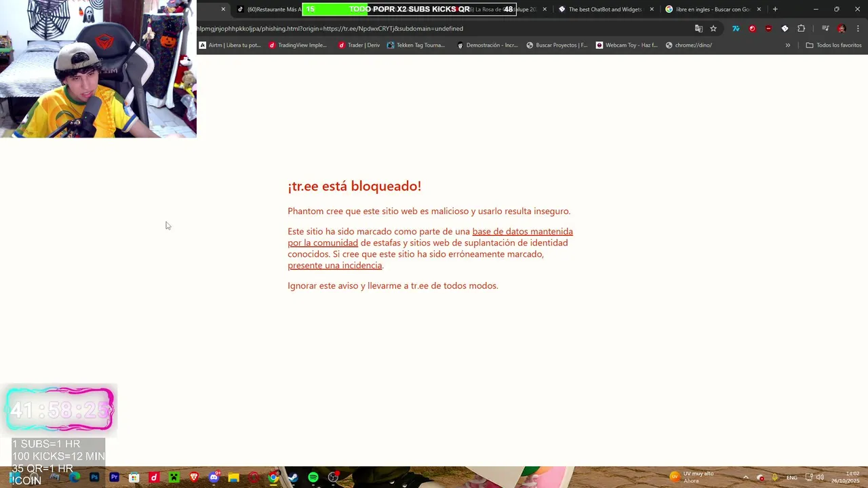Open the volume speaker tray icon
The image size is (868, 488).
point(819,477)
